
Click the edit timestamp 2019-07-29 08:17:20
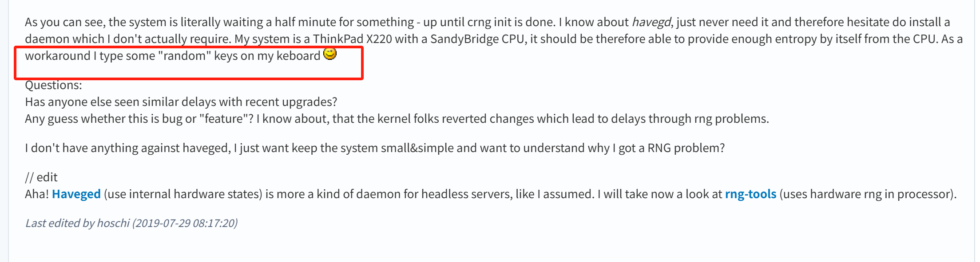pos(185,223)
